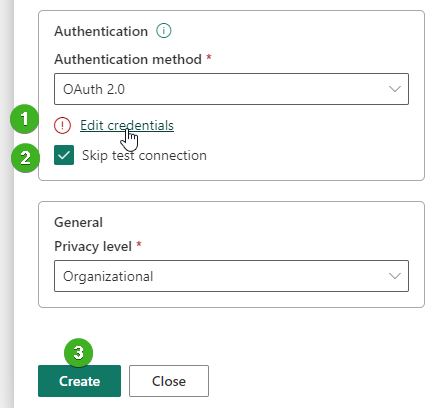442x408 pixels.
Task: Select the General section heading
Action: (78, 222)
